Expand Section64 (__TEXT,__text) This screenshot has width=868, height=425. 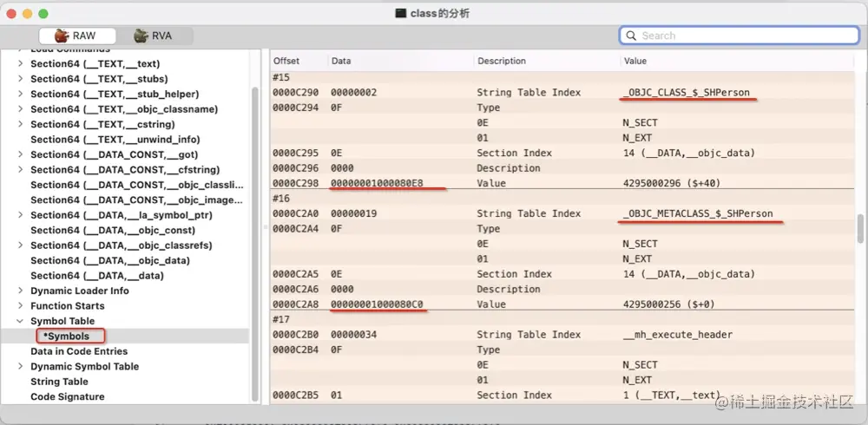[21, 63]
